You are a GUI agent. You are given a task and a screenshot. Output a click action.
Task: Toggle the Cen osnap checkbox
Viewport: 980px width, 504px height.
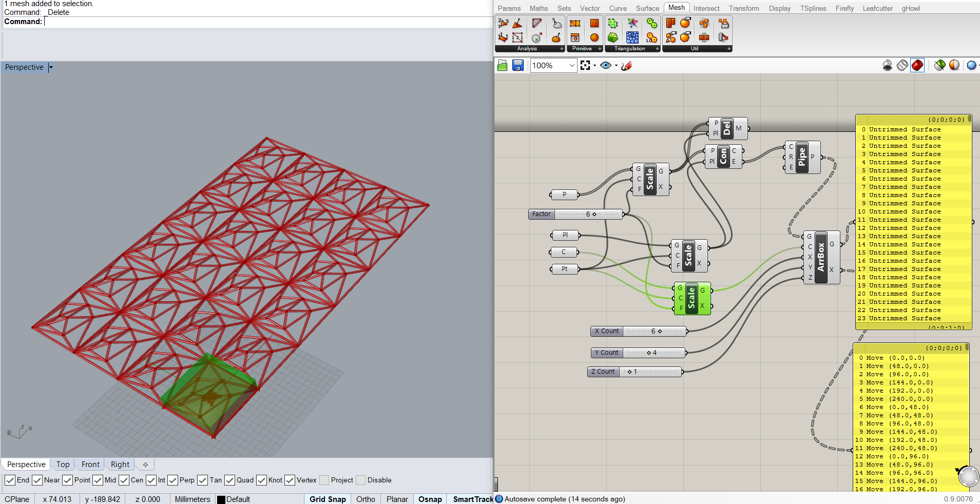(x=124, y=480)
